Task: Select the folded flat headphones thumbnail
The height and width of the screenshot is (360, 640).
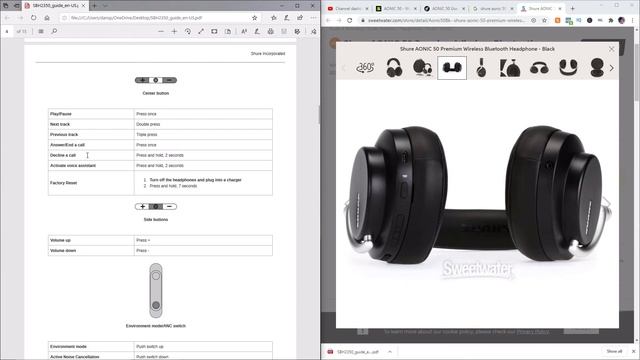Action: 452,68
